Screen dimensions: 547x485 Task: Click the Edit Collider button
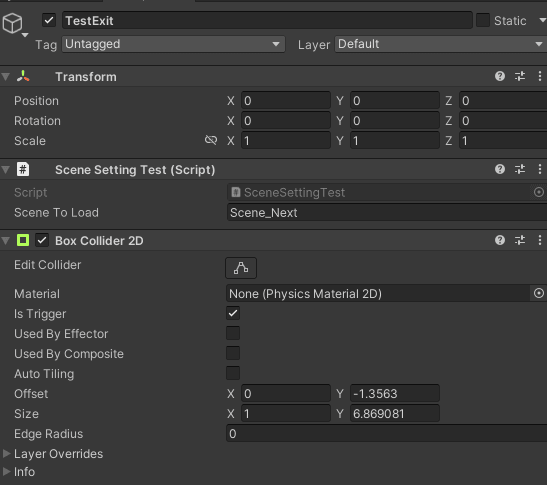click(x=241, y=268)
